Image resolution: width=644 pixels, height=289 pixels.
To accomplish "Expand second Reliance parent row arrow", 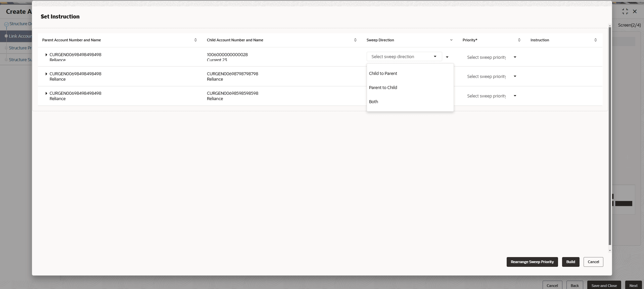I will coord(46,74).
